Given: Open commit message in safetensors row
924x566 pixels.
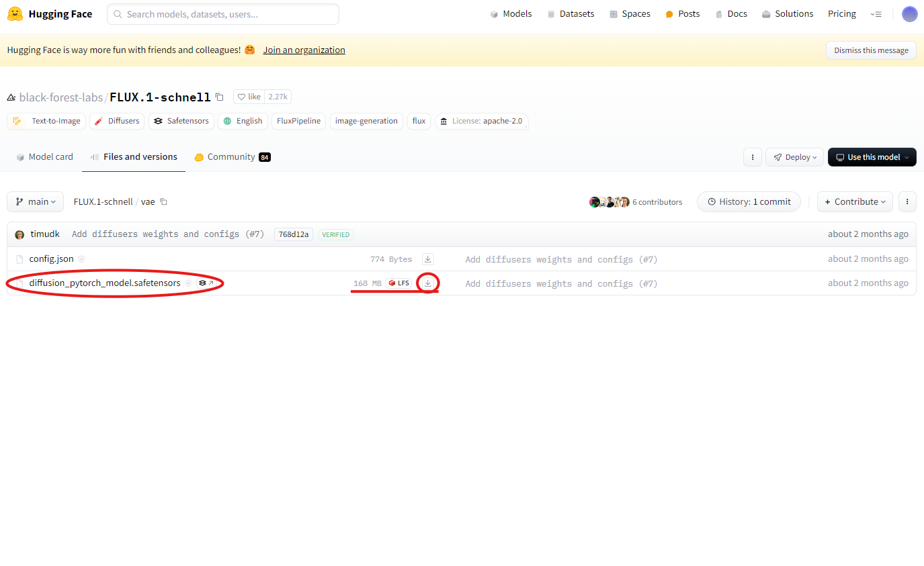Looking at the screenshot, I should [561, 283].
